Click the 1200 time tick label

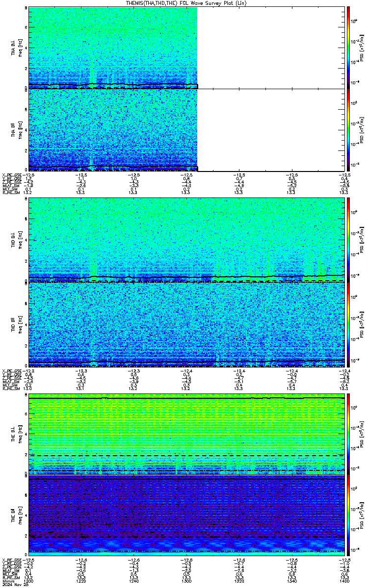28,582
